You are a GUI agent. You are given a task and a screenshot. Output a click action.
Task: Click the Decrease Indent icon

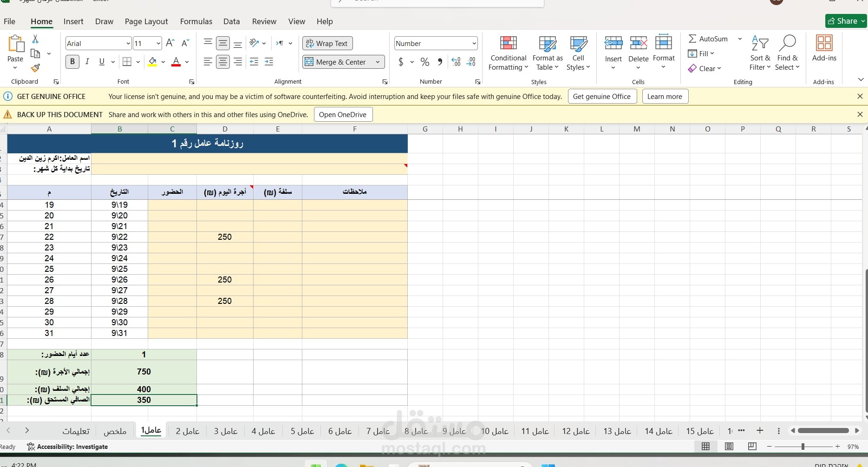(x=254, y=62)
